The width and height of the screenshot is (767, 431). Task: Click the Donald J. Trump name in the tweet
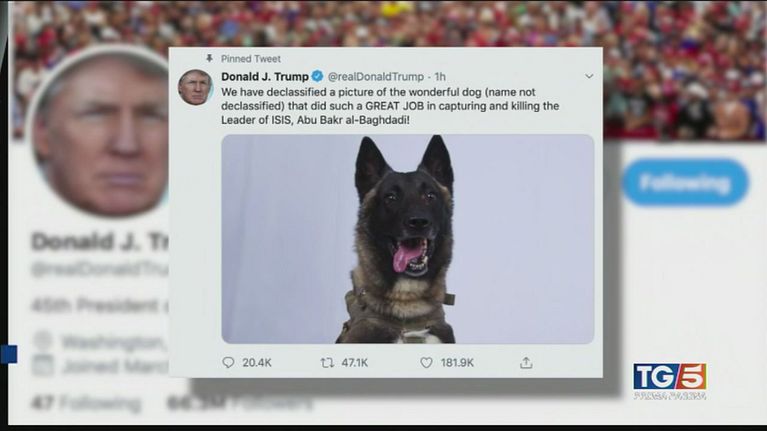[x=265, y=76]
